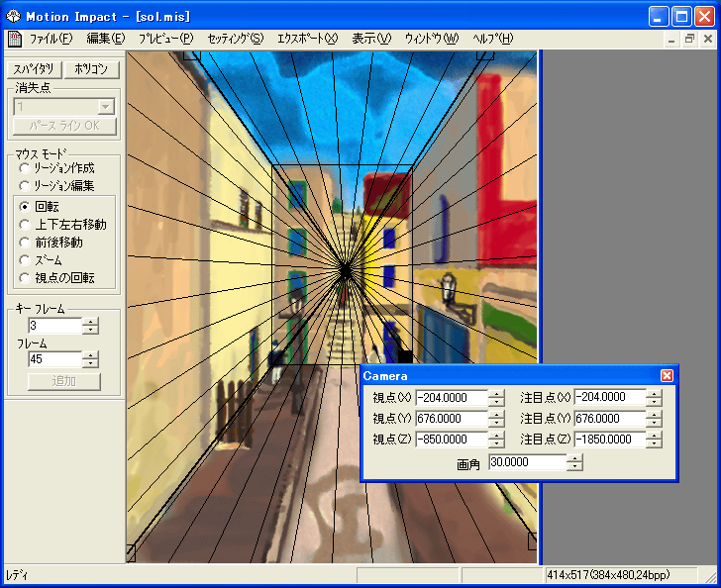This screenshot has height=588, width=721.
Task: Click the フレーム value field showing 45
Action: point(54,359)
